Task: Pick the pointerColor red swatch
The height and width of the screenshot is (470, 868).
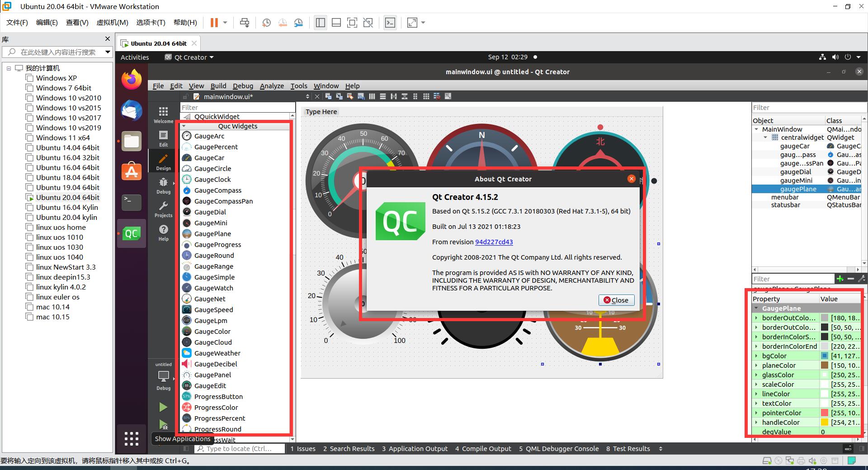Action: (x=825, y=413)
